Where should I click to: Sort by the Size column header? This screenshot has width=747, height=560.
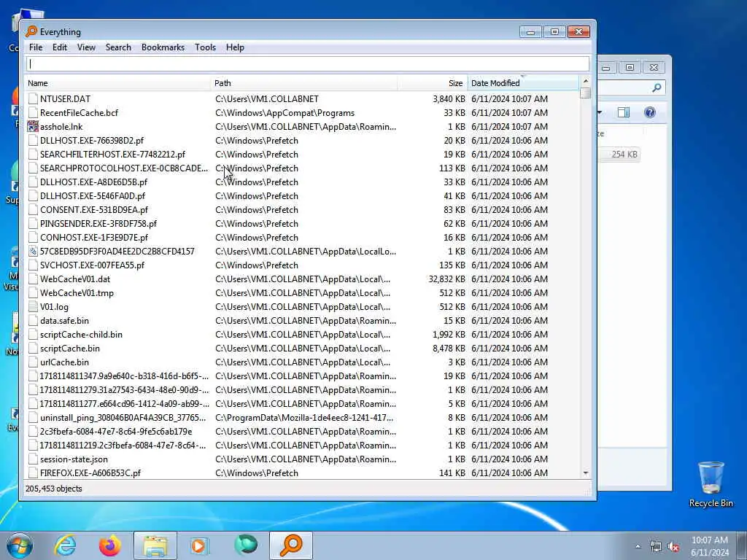[x=432, y=83]
